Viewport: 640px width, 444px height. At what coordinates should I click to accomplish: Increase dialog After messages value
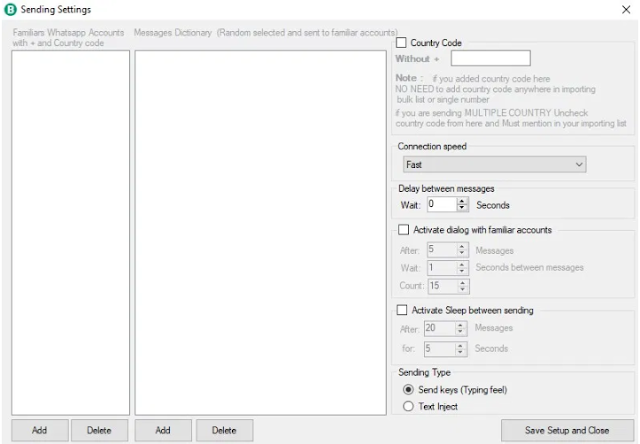point(462,246)
